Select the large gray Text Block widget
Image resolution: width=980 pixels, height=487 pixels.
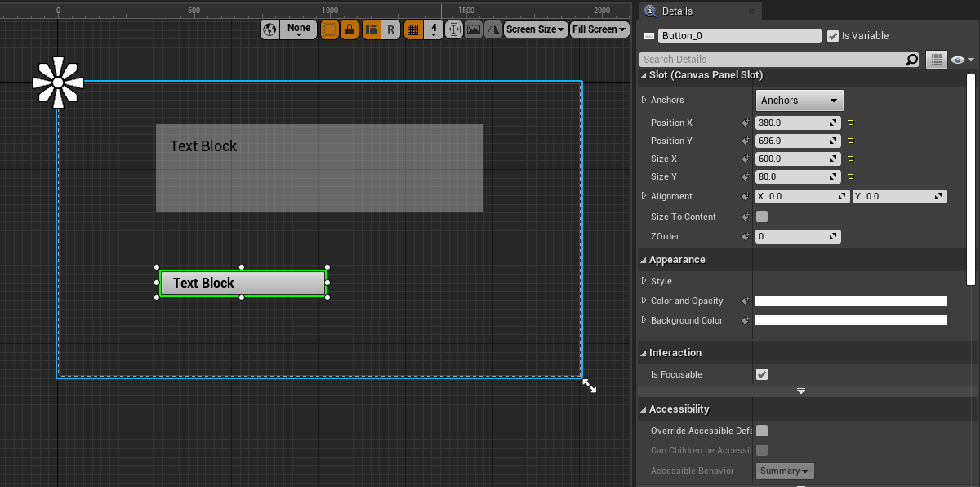319,168
